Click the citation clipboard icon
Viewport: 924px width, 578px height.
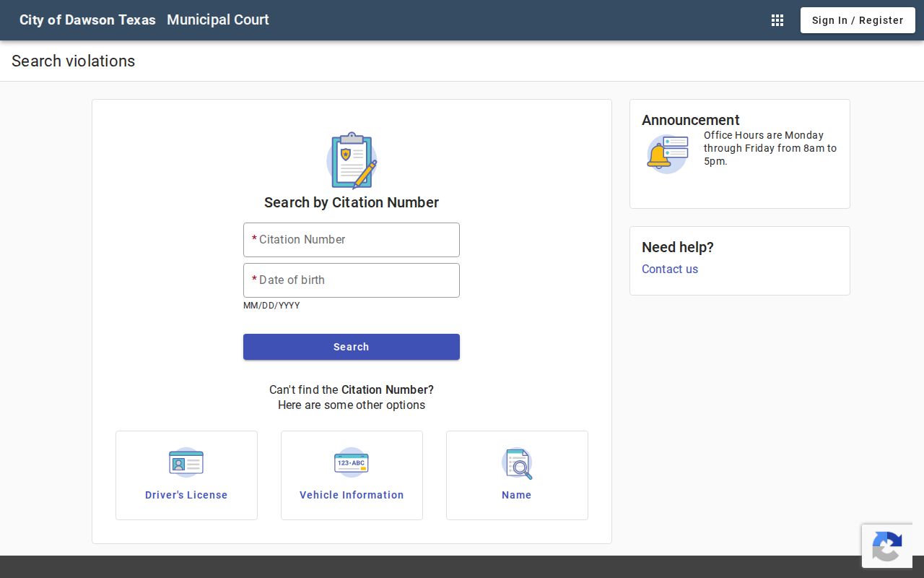pos(352,160)
